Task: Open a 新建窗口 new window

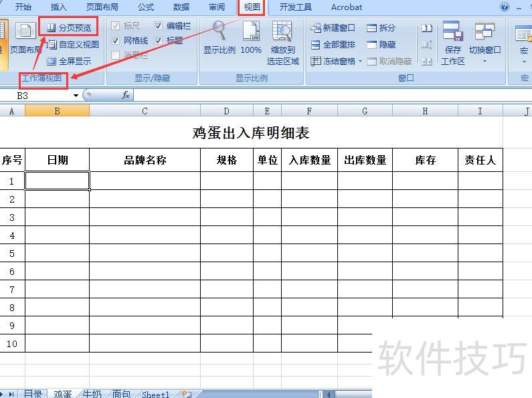Action: click(333, 28)
